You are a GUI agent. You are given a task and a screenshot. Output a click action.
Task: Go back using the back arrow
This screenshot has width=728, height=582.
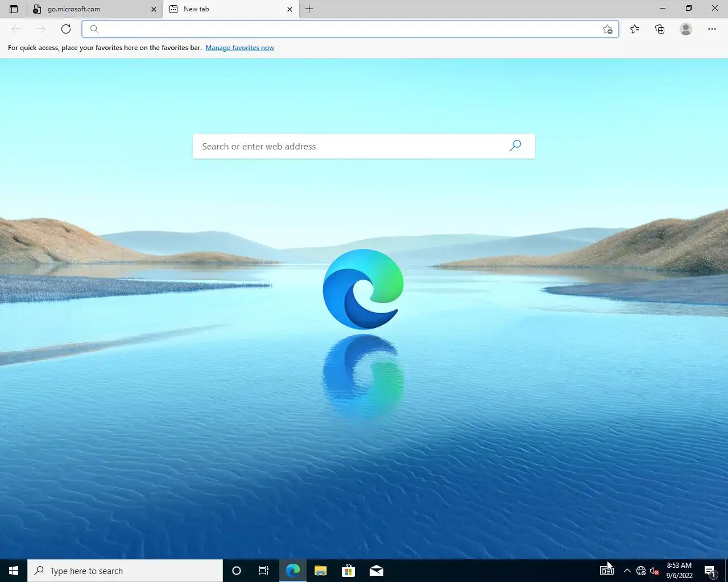click(16, 29)
